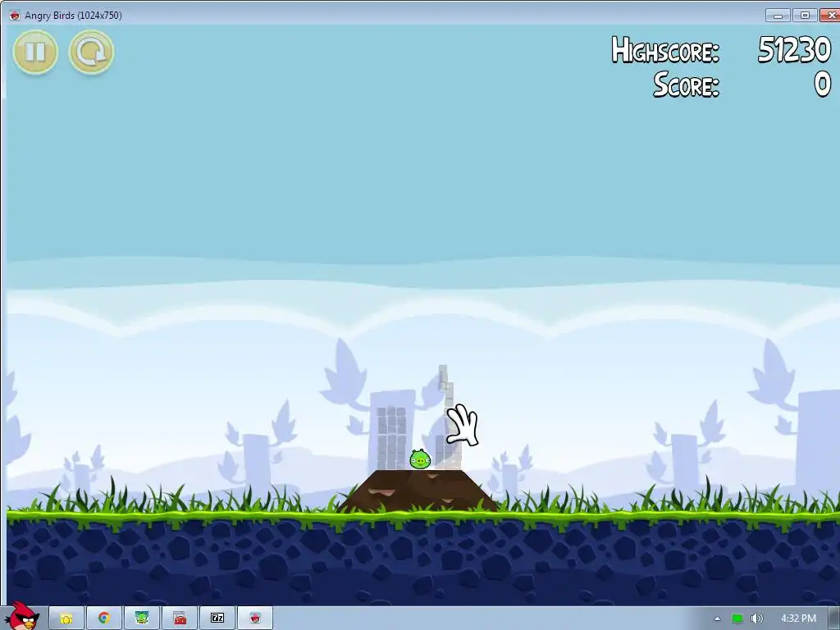
Task: Open the red toolbox taskbar icon
Action: coord(180,618)
